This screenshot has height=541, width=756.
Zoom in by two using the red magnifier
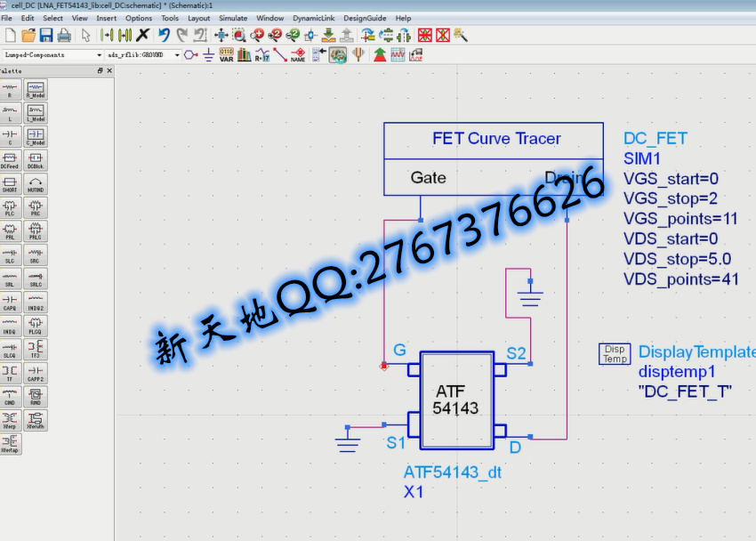pos(276,36)
